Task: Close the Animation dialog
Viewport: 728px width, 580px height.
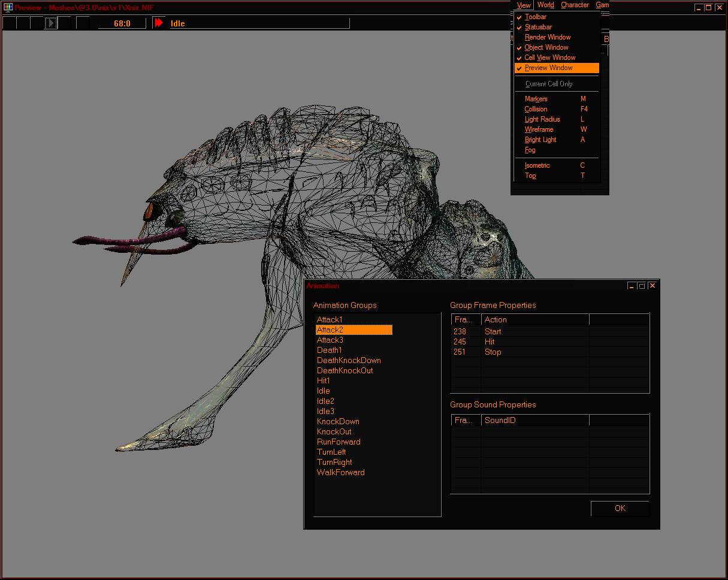Action: [653, 286]
